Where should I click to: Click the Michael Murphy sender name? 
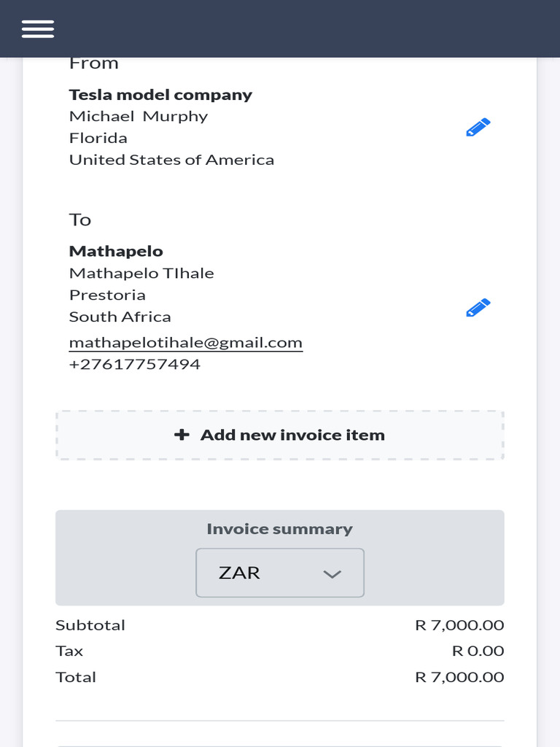139,116
